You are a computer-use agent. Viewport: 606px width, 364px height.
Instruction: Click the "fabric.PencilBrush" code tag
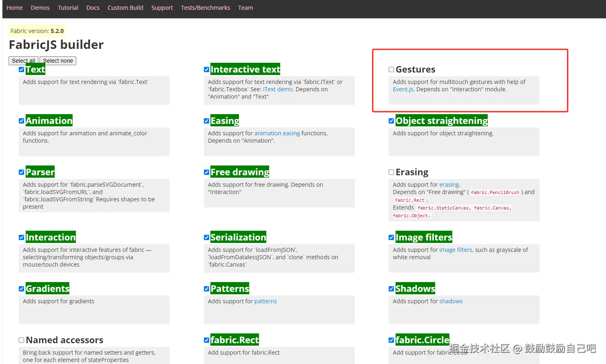coord(495,192)
